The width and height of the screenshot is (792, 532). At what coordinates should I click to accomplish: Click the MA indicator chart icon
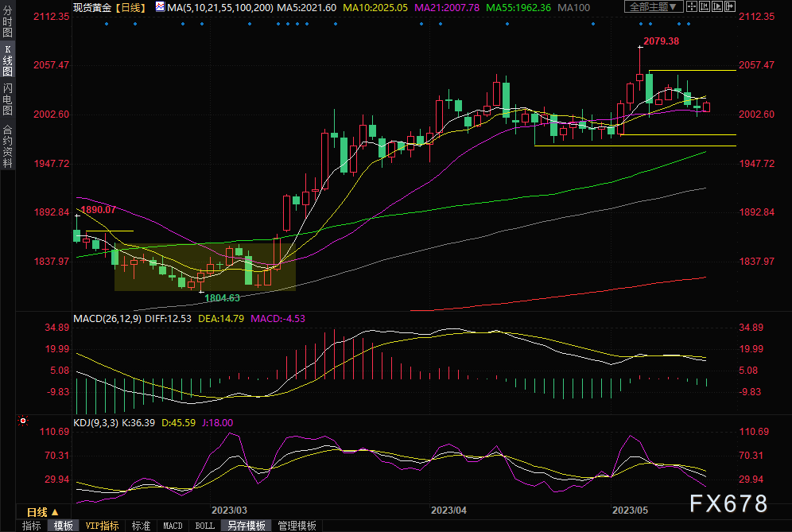tap(160, 7)
